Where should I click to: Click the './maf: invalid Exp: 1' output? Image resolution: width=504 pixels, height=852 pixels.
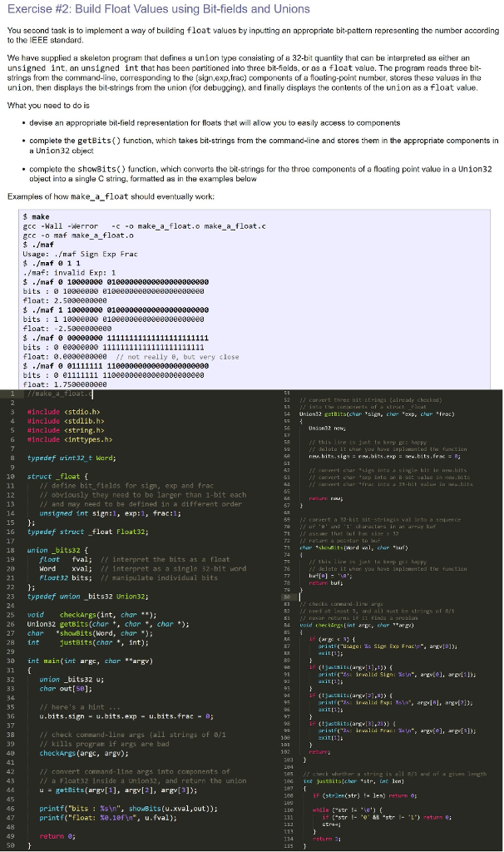[x=70, y=272]
